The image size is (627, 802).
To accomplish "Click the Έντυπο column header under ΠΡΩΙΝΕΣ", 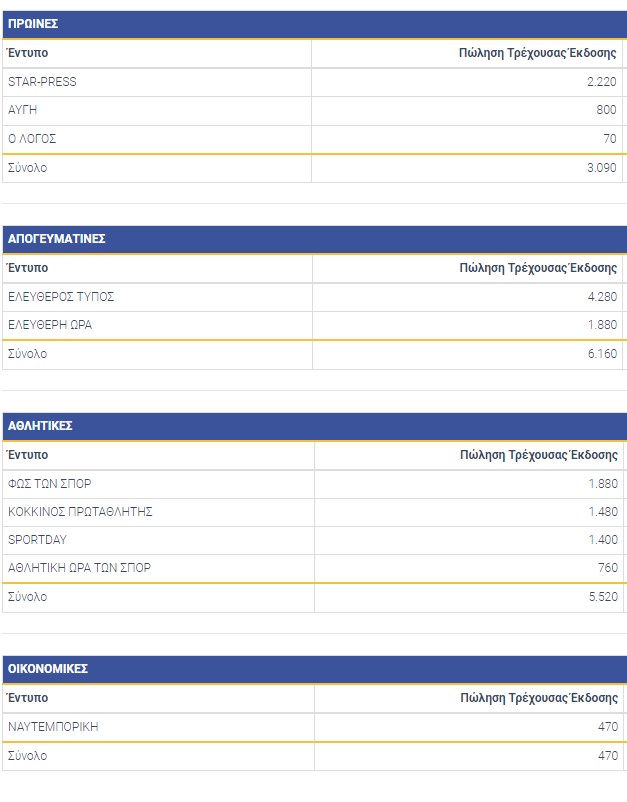I will point(27,53).
